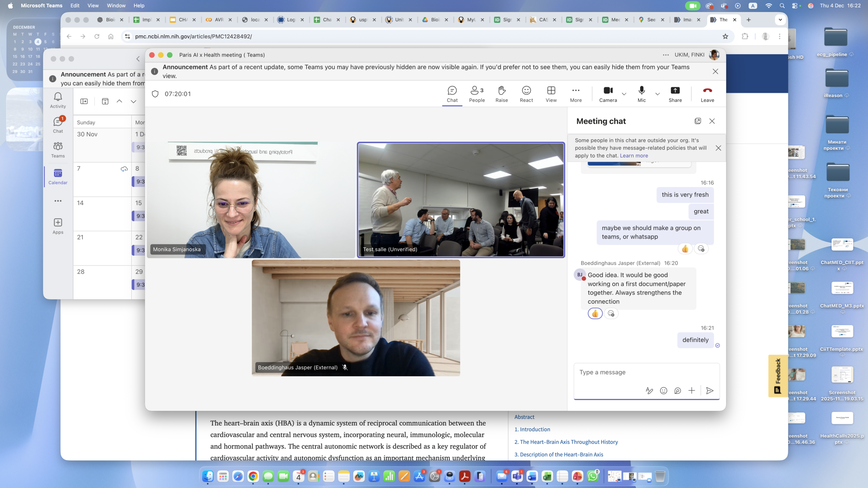Toggle thumbs up on Jasper's message
The image size is (868, 488).
595,313
